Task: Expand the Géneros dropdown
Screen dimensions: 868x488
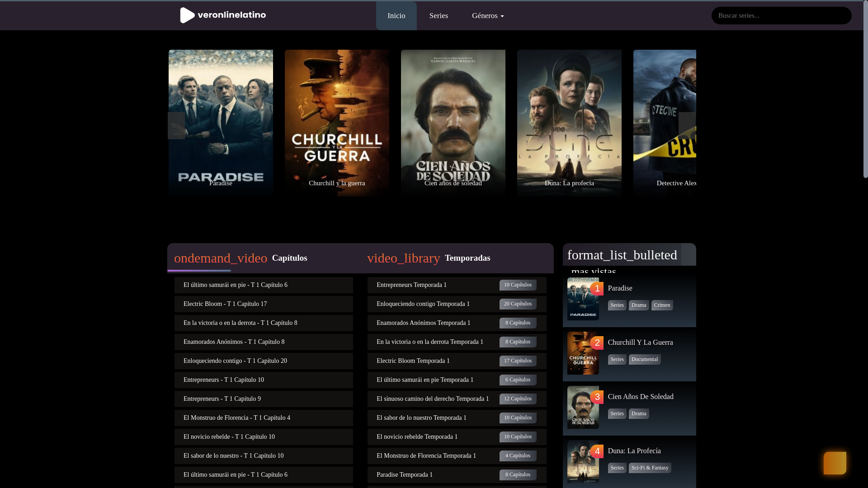Action: coord(488,16)
